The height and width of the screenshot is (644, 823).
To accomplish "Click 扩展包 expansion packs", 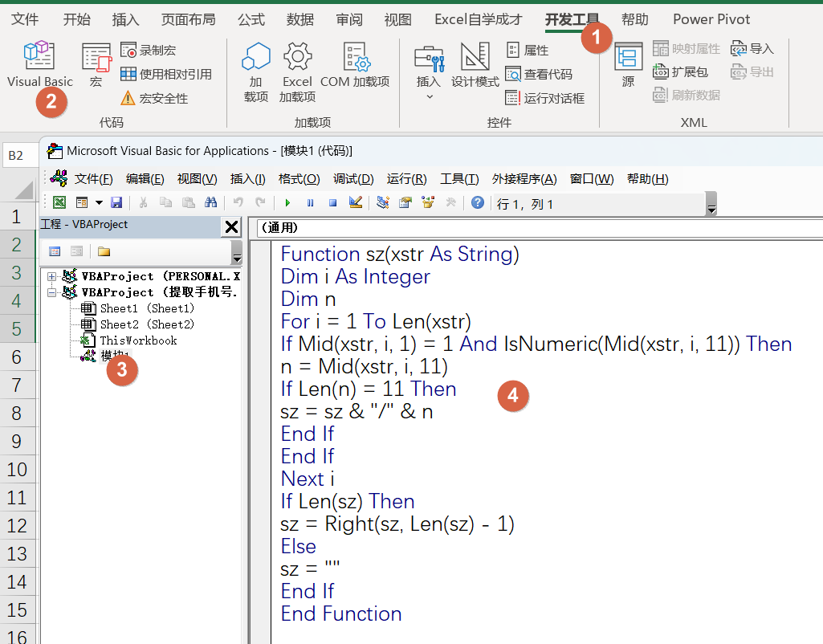I will (680, 72).
